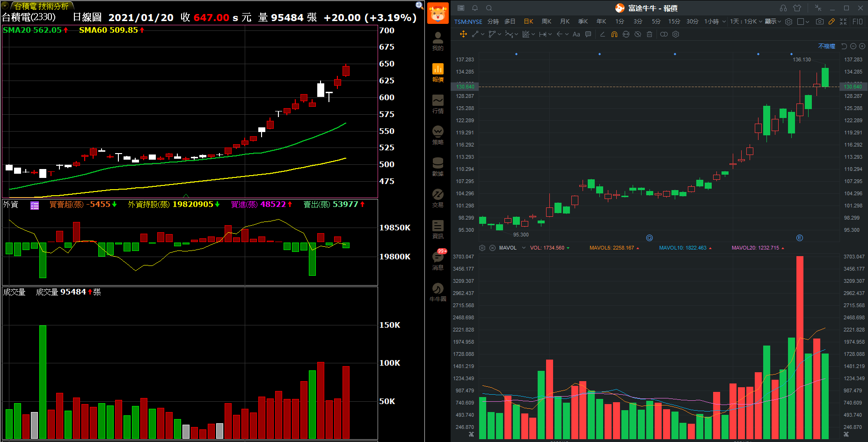868x442 pixels.
Task: Open notifications bell in Futu title bar
Action: click(x=475, y=8)
